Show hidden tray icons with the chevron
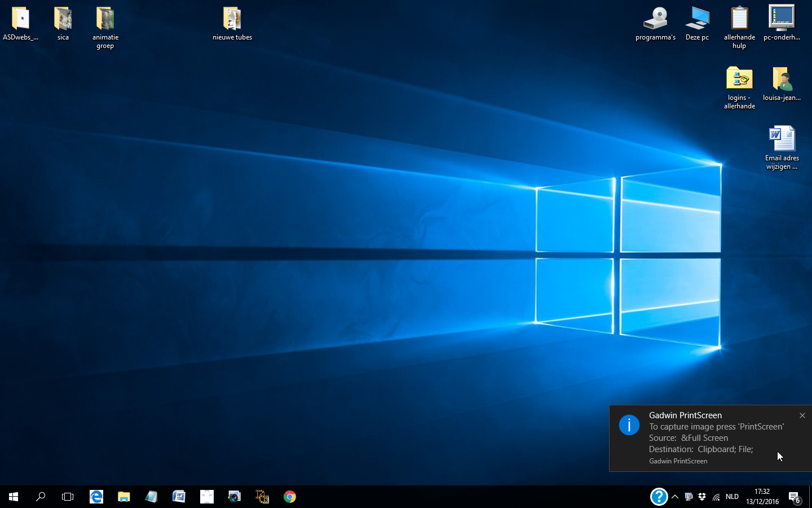The height and width of the screenshot is (508, 812). (x=675, y=497)
